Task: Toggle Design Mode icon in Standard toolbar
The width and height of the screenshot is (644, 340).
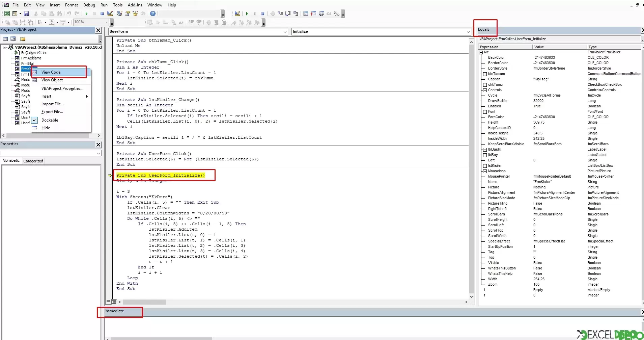Action: [110, 14]
